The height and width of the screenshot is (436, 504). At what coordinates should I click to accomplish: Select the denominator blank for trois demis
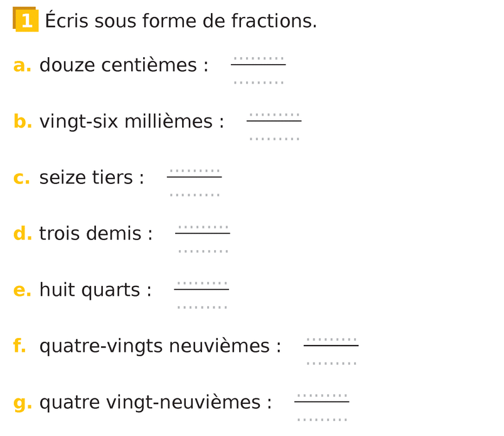pos(203,251)
